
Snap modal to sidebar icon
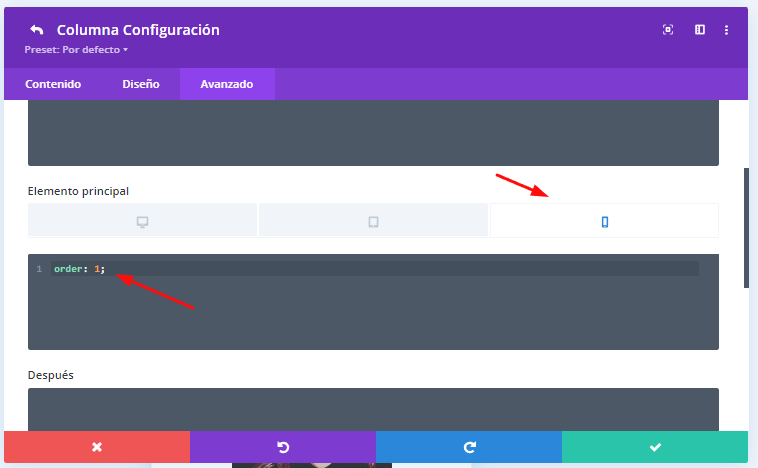(700, 30)
